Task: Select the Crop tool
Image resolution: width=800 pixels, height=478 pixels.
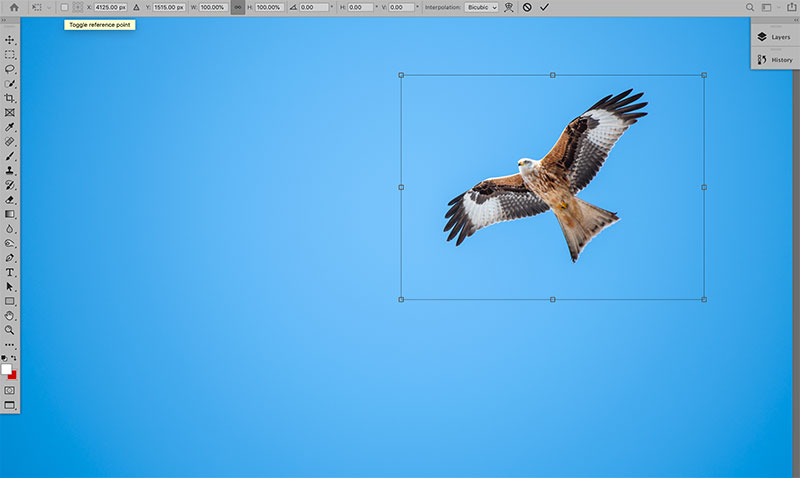Action: [x=10, y=98]
